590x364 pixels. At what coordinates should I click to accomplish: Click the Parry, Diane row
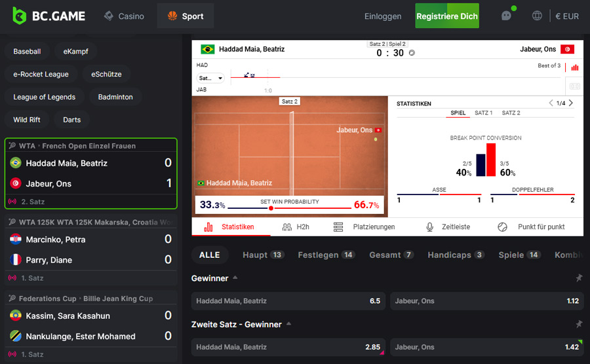coord(90,259)
